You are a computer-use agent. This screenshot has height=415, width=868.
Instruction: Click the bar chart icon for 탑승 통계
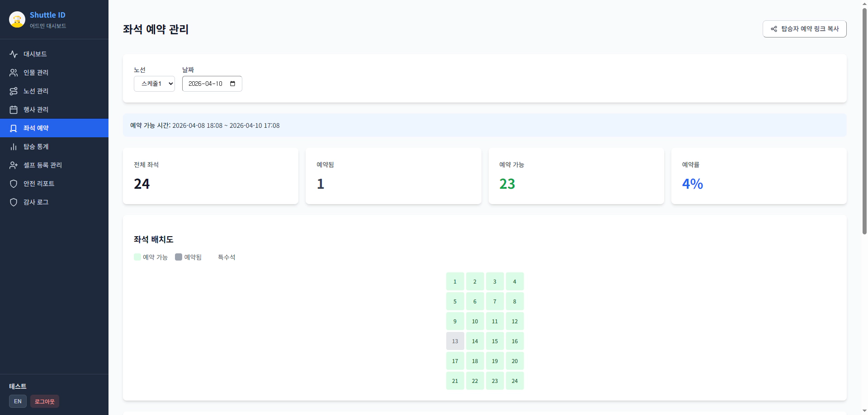[14, 147]
